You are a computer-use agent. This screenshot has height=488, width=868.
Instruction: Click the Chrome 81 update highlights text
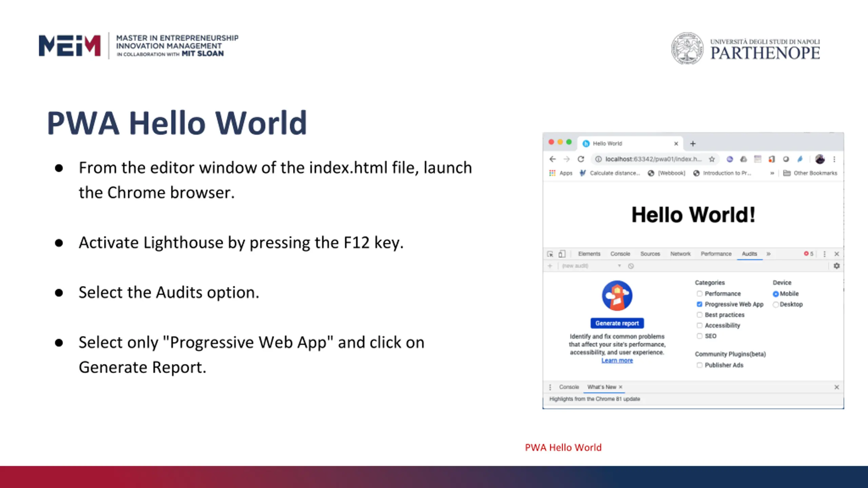[594, 399]
